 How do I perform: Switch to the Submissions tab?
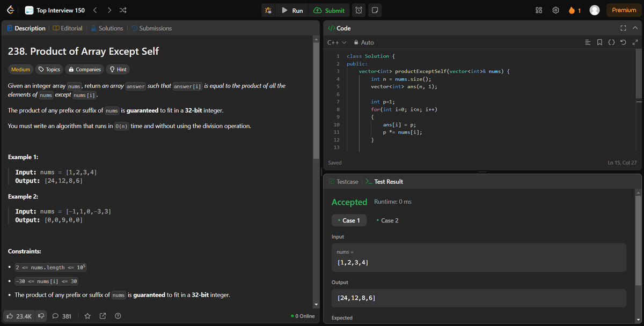click(151, 28)
